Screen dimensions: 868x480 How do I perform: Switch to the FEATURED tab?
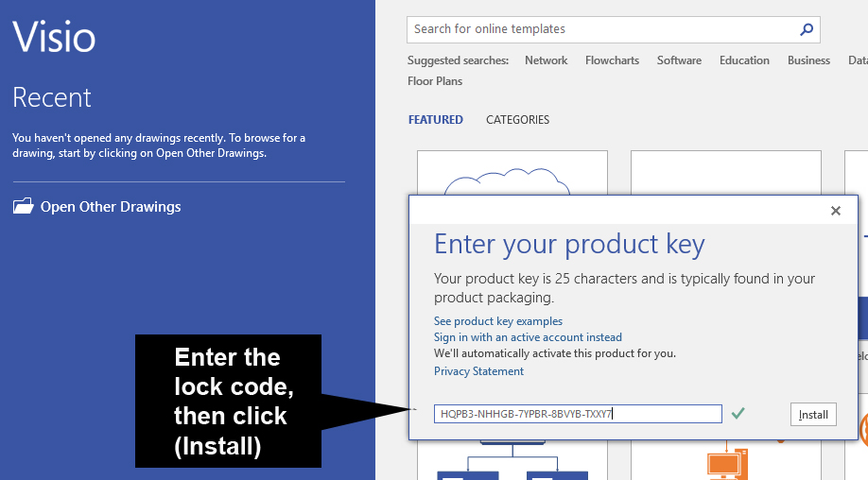[435, 119]
